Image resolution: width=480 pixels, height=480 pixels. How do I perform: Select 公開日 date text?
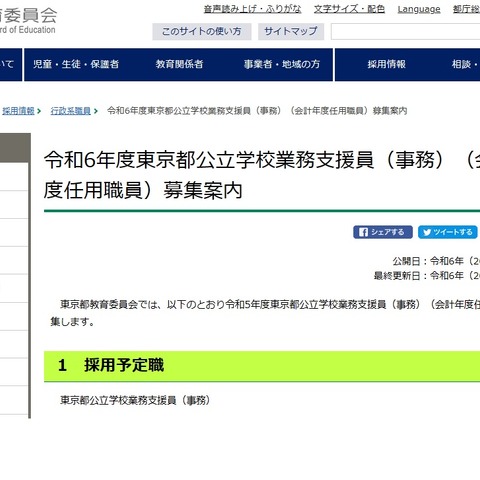(436, 261)
